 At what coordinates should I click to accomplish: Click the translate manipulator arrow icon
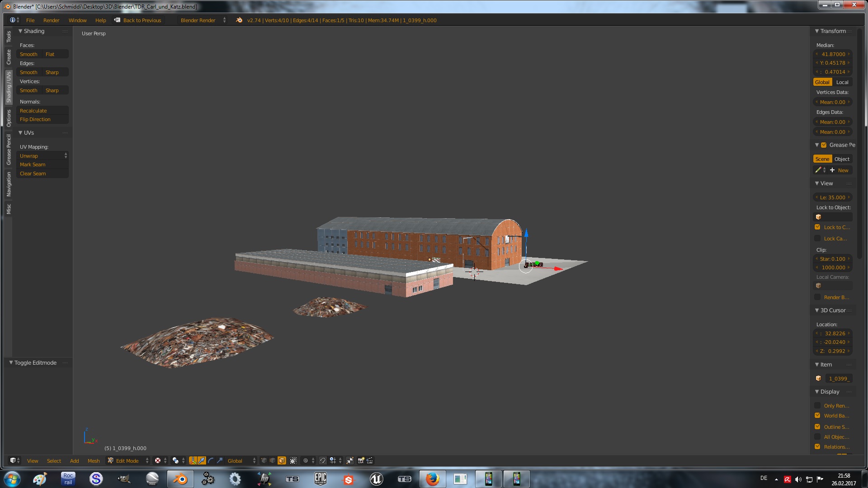tap(202, 460)
